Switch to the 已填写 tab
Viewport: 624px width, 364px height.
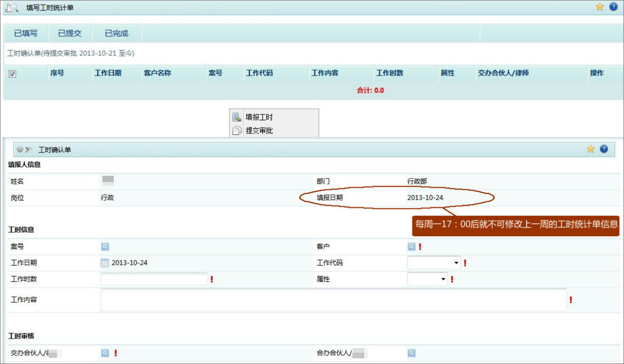tap(26, 34)
